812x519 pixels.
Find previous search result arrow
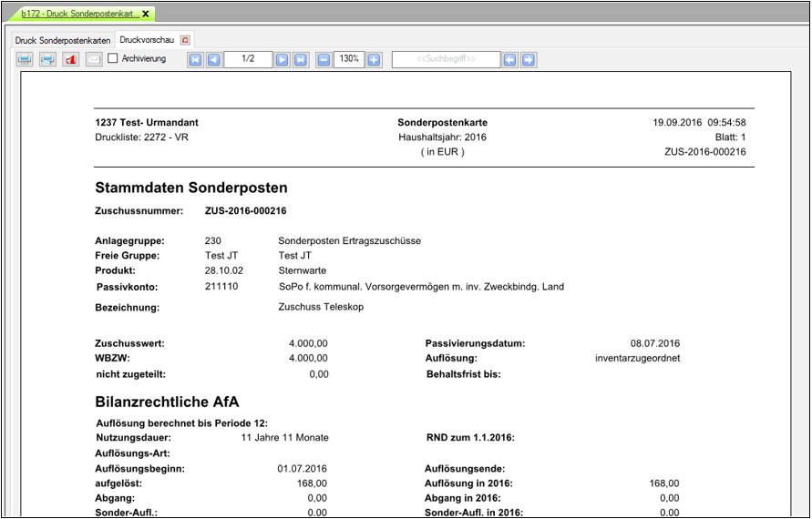click(510, 59)
